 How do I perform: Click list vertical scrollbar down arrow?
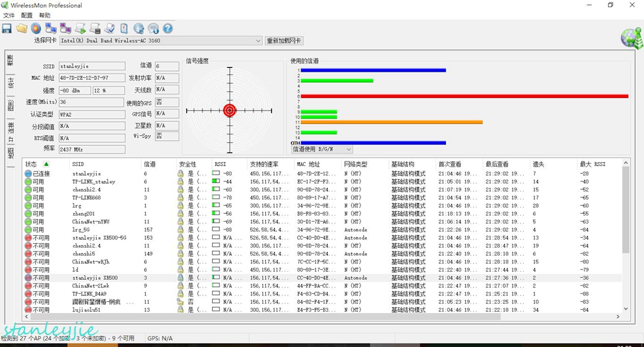tap(626, 309)
